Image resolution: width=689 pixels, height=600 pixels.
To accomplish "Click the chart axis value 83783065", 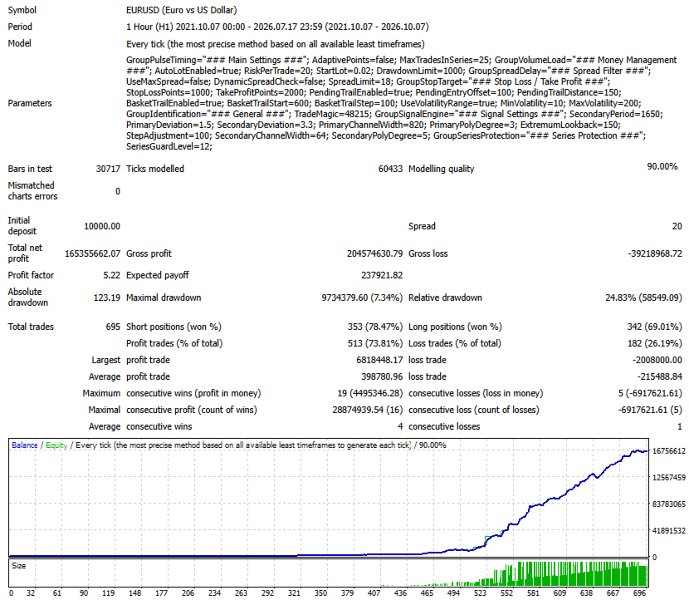I will [x=669, y=504].
